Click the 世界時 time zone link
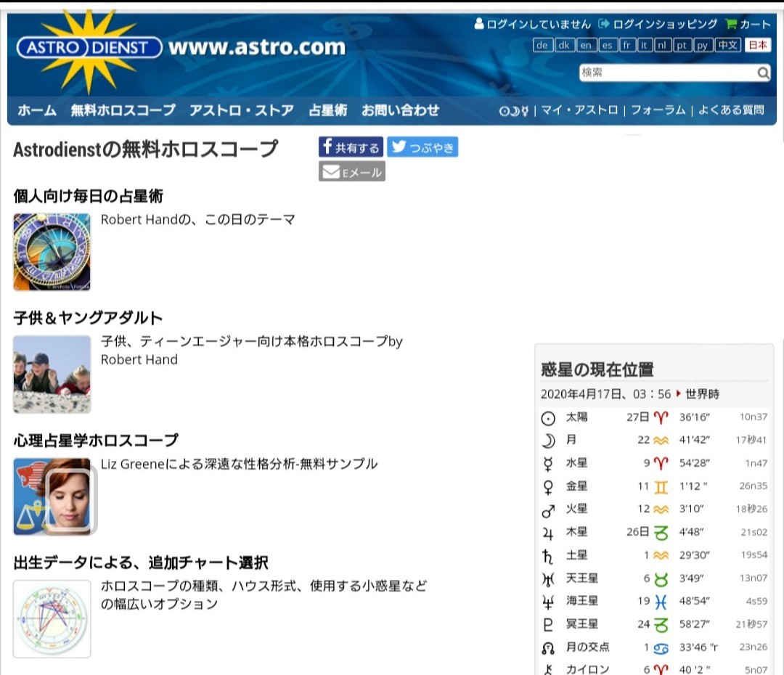The image size is (784, 675). (702, 394)
